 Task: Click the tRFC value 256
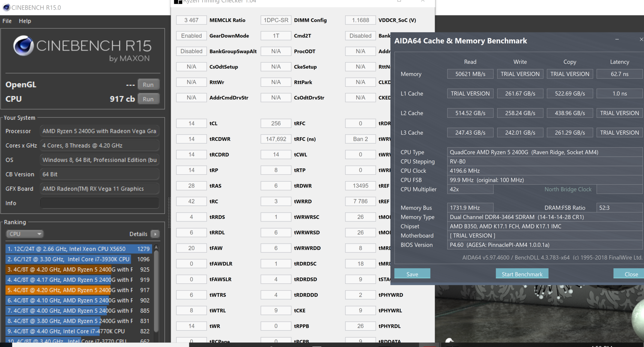tap(276, 123)
